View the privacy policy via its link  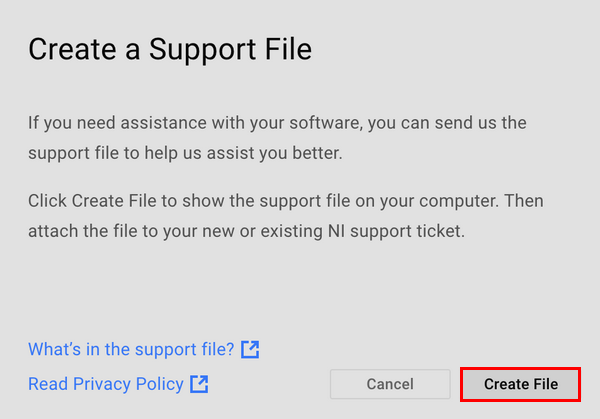coord(106,384)
